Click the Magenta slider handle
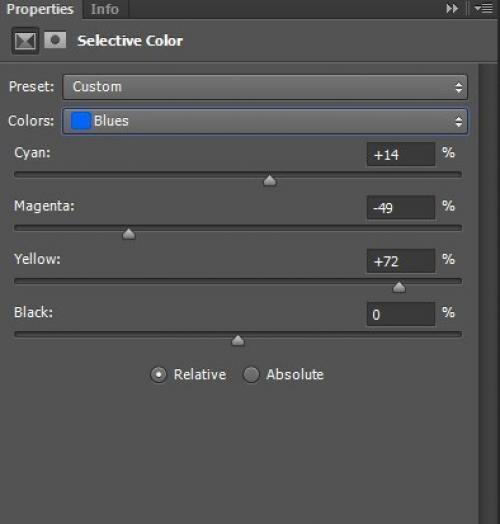 point(129,234)
